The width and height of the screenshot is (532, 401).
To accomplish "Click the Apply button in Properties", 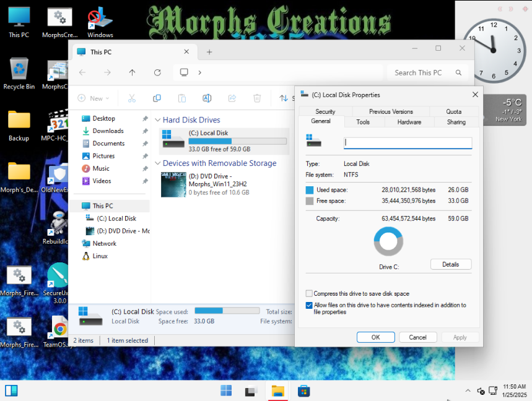I will click(x=460, y=337).
